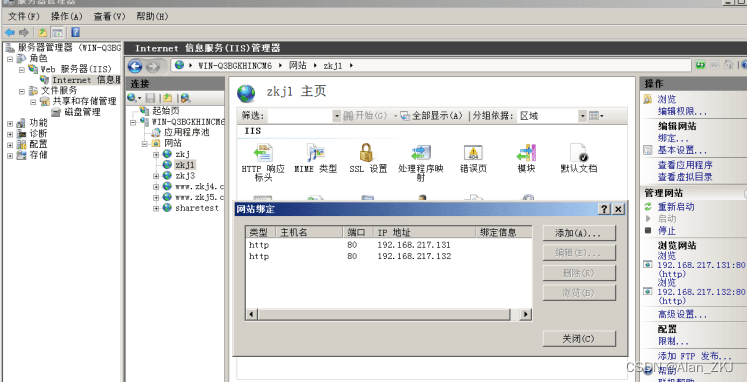This screenshot has width=748, height=383.
Task: Collapse the 角色 node in Server Manager tree
Action: (x=10, y=59)
